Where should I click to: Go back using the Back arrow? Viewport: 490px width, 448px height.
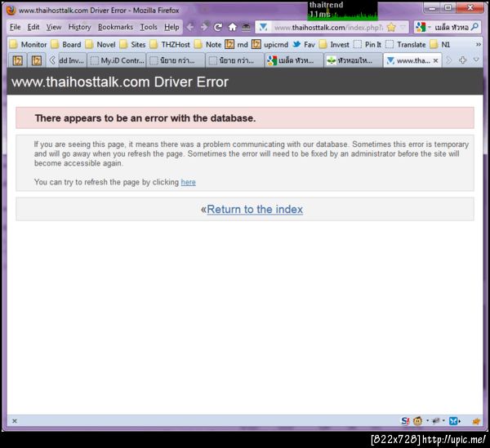(190, 27)
